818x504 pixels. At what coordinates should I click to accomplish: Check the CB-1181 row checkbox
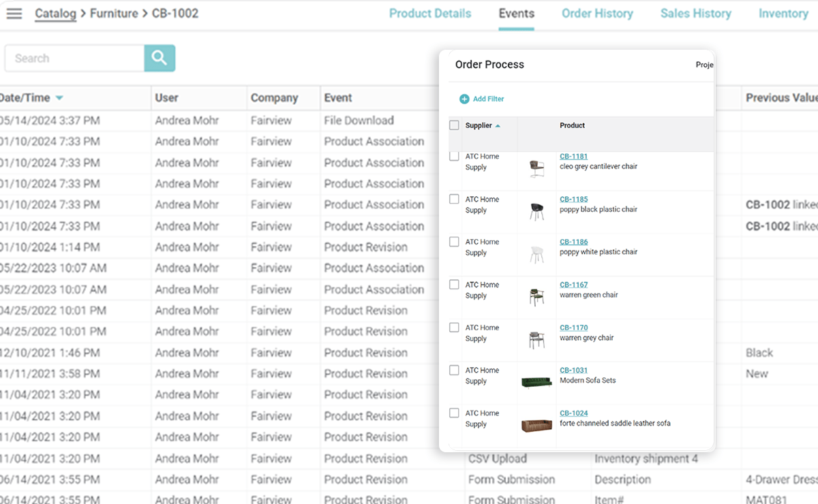coord(454,156)
